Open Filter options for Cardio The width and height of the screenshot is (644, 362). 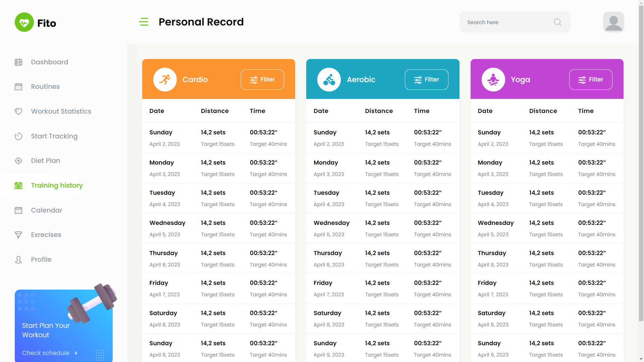[x=262, y=80]
